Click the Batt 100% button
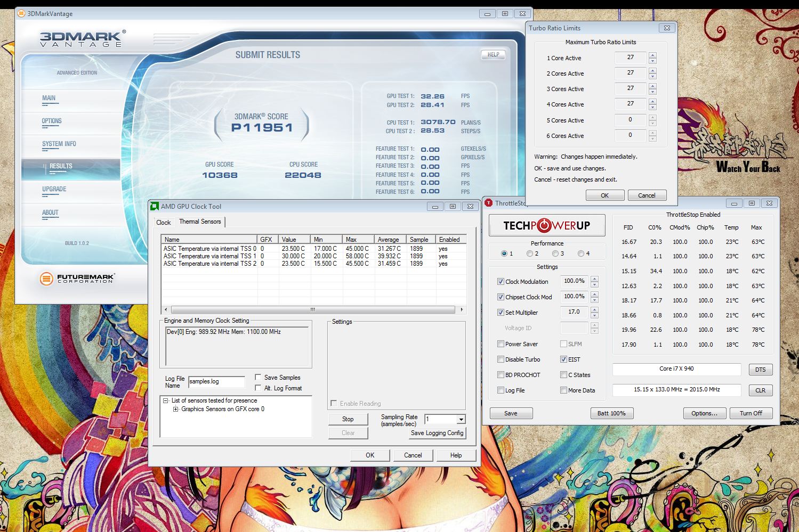The height and width of the screenshot is (532, 799). click(611, 413)
